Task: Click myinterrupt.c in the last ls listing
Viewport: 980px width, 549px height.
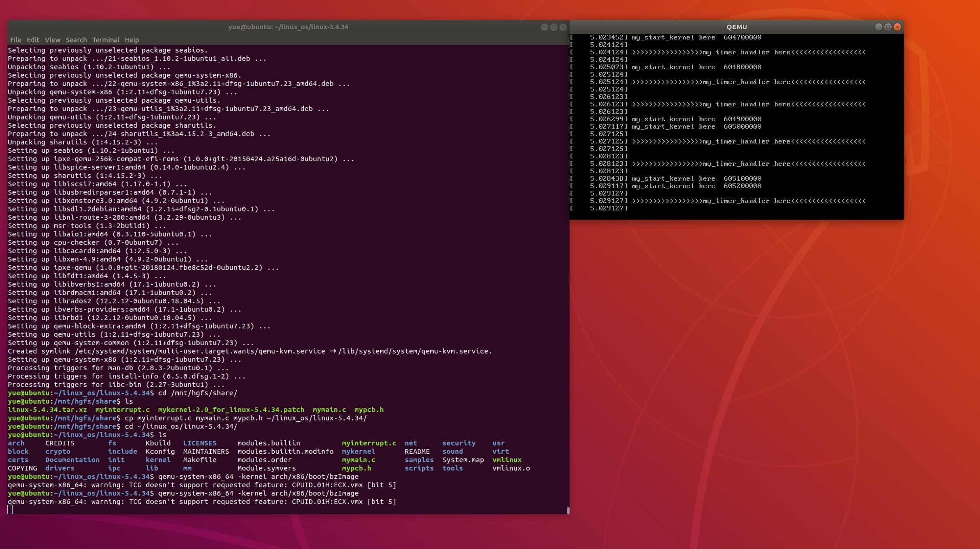Action: pyautogui.click(x=369, y=443)
